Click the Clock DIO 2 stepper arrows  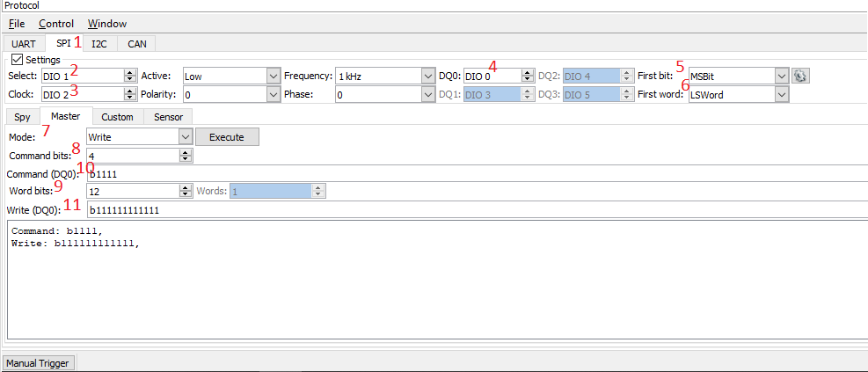pos(130,95)
